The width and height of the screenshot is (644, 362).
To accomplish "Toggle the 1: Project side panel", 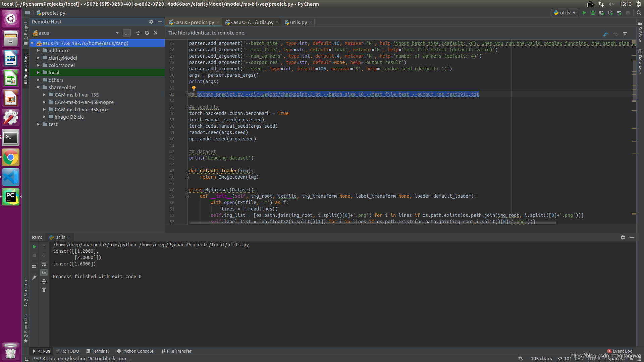I will 26,33.
